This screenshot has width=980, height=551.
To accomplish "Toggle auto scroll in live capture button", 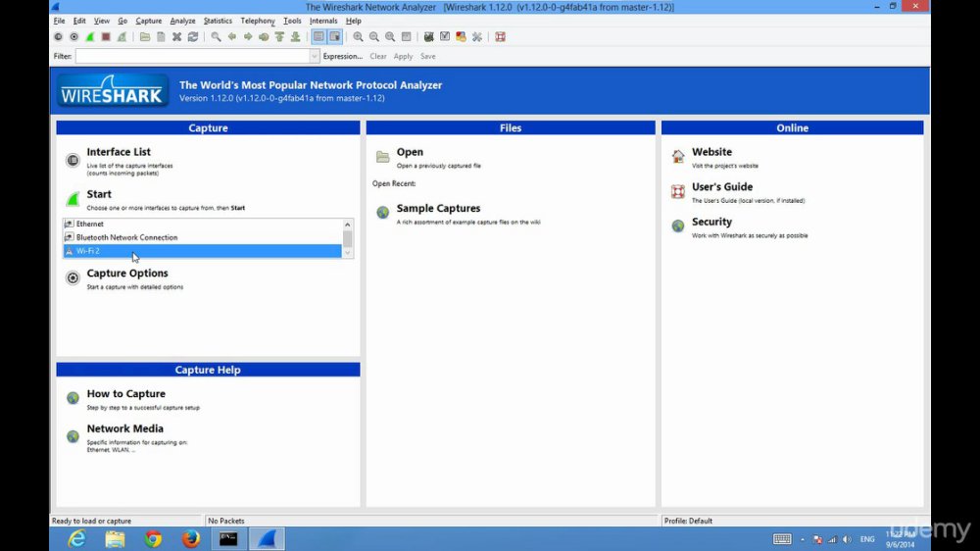I will coord(335,37).
